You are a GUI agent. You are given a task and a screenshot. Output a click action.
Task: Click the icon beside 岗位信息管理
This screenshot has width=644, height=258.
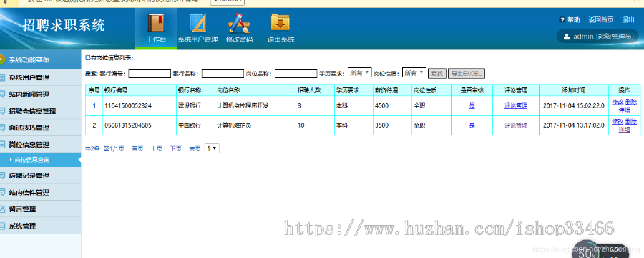pyautogui.click(x=2, y=145)
